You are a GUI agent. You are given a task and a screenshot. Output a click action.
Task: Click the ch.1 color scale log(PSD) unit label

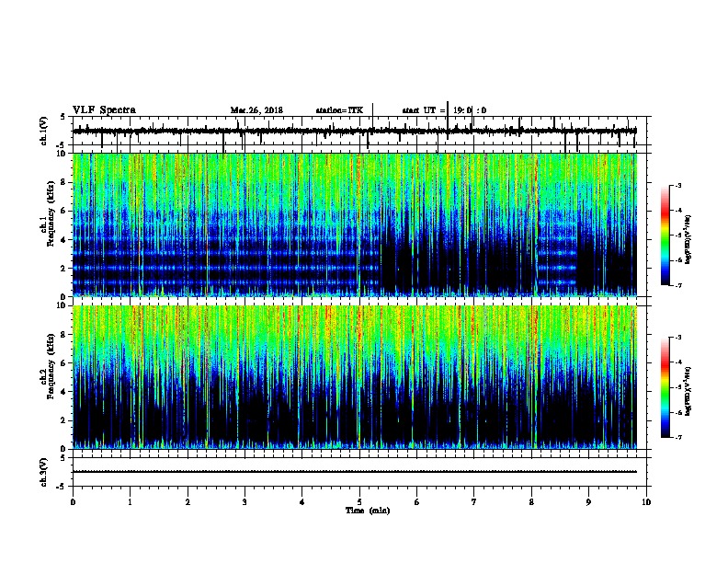(688, 240)
